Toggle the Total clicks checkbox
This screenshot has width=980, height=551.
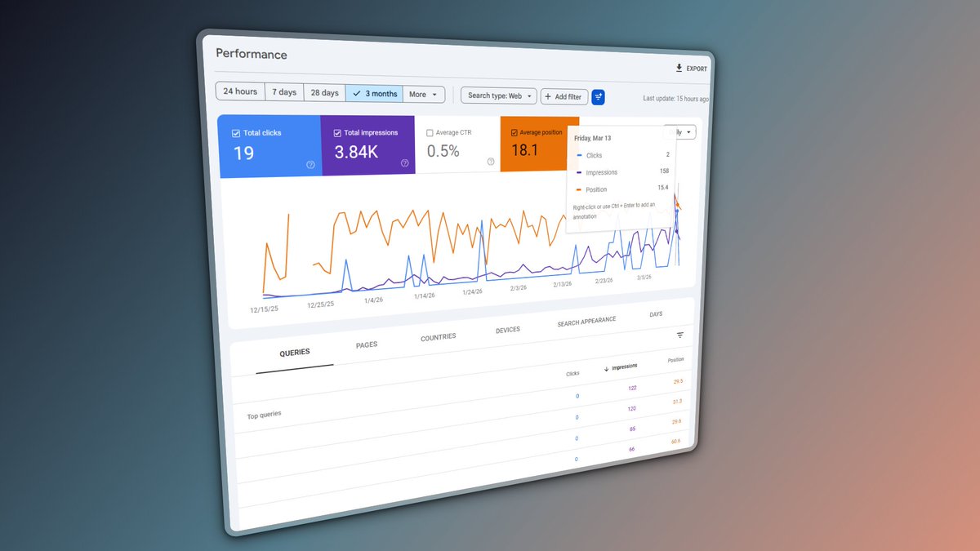tap(236, 133)
